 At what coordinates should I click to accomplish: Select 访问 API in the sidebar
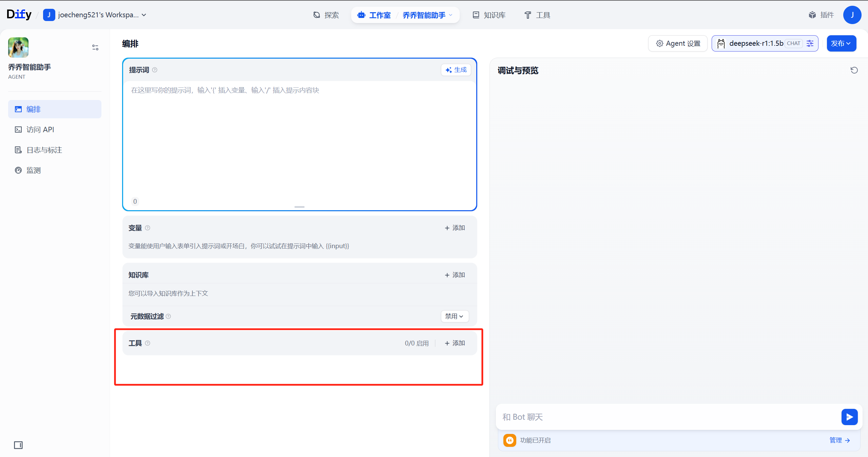coord(40,130)
